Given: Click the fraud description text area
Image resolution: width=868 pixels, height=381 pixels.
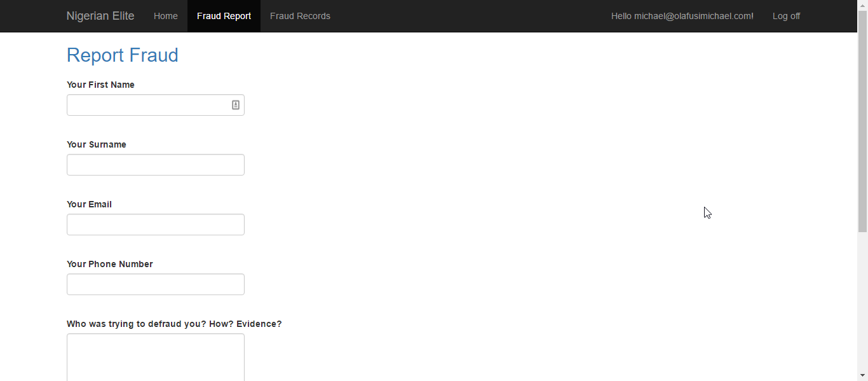Looking at the screenshot, I should (x=155, y=356).
